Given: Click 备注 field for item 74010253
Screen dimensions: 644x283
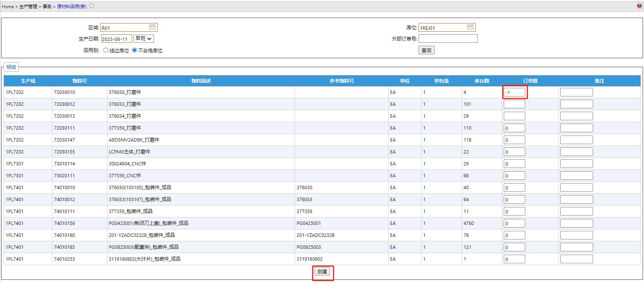Looking at the screenshot, I should [x=577, y=259].
